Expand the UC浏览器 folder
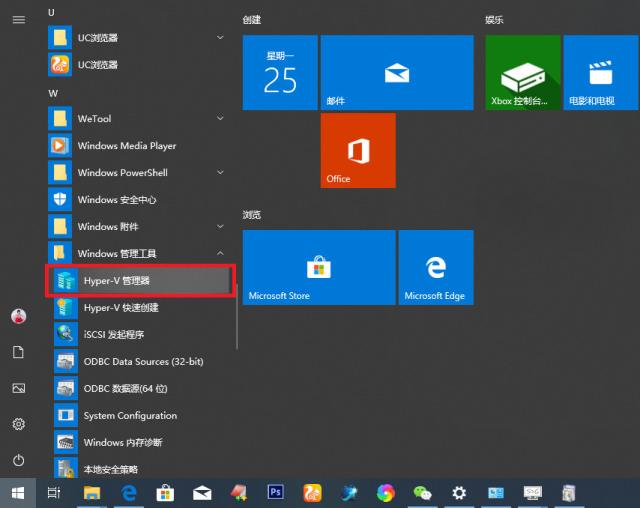This screenshot has height=508, width=640. coord(220,38)
